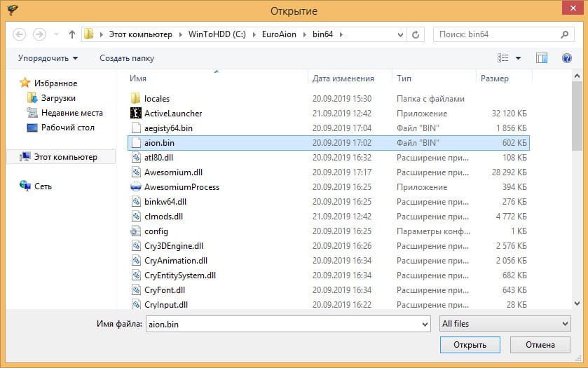Select Этот компьютер in navigation pane
The image size is (588, 368).
[x=65, y=157]
